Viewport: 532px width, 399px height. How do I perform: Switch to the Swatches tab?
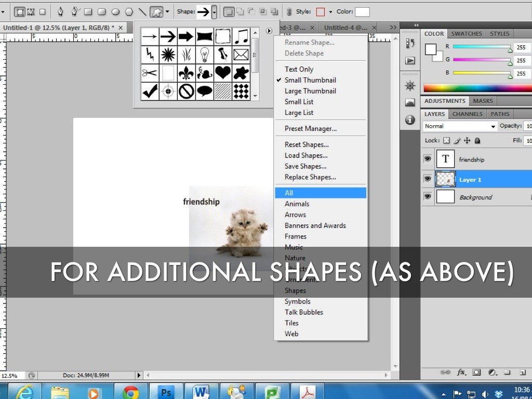466,34
